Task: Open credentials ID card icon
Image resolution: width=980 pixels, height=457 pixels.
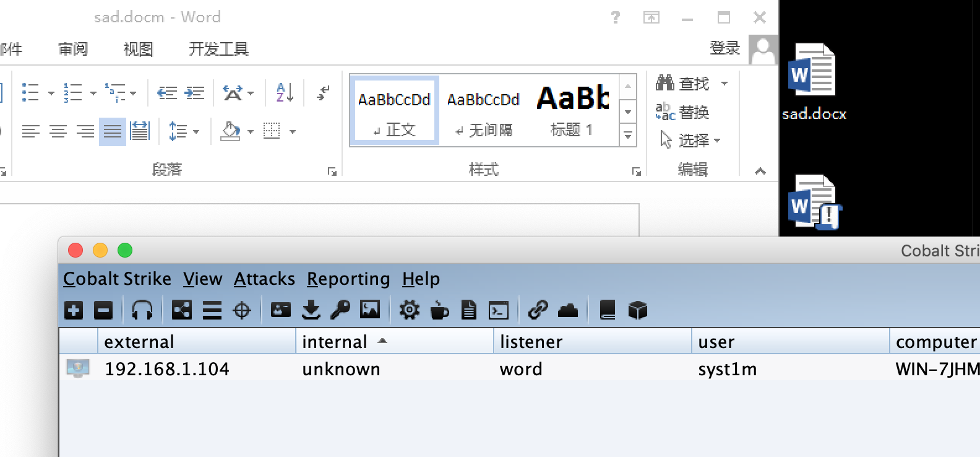Action: click(x=281, y=310)
